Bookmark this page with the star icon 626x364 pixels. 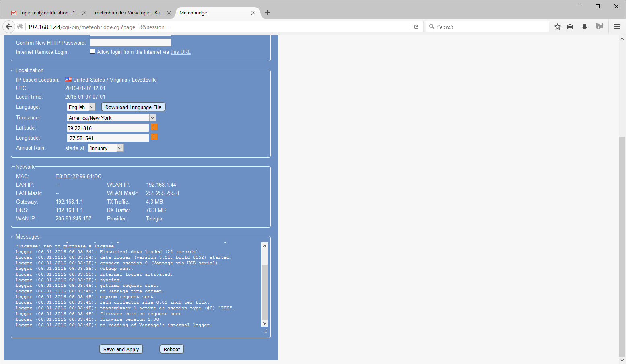click(x=557, y=27)
